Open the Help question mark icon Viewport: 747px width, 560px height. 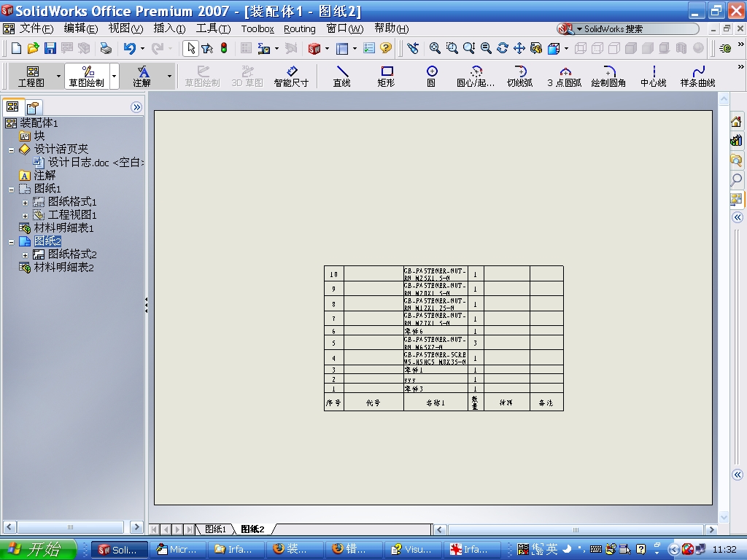point(386,48)
